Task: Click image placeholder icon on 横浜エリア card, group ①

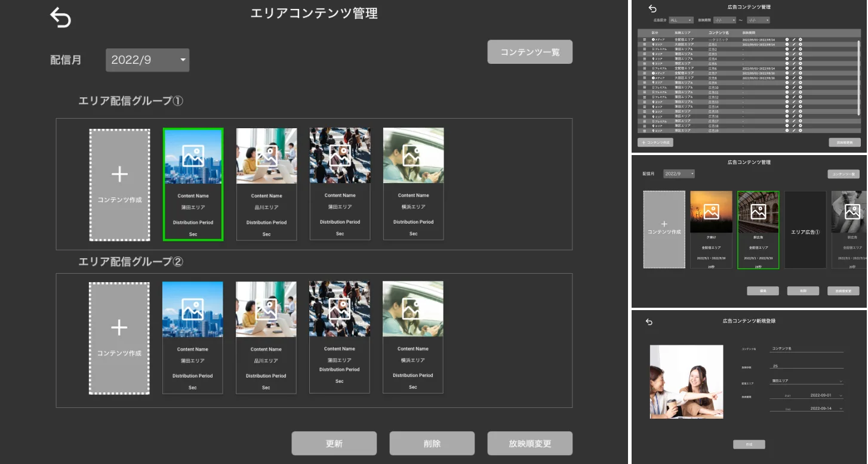Action: (x=413, y=156)
